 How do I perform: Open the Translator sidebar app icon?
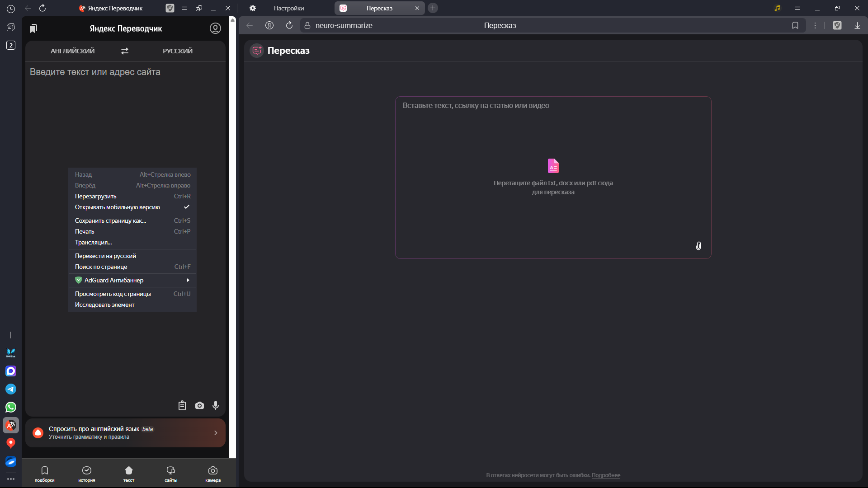(x=11, y=425)
